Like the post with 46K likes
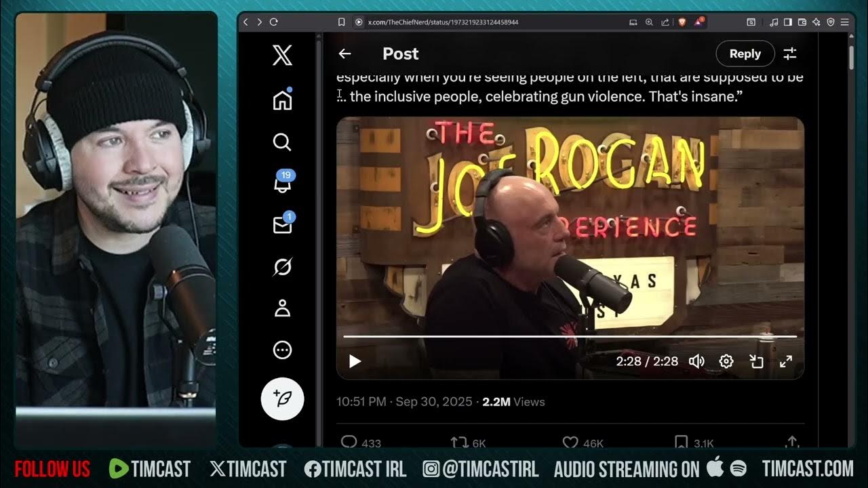The height and width of the screenshot is (488, 868). click(x=583, y=443)
